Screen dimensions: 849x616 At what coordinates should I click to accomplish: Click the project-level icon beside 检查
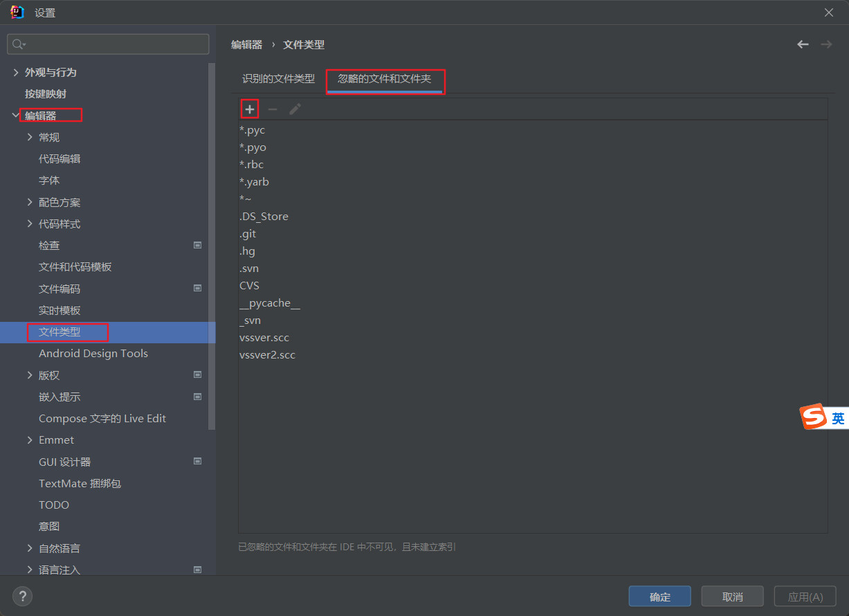point(197,245)
